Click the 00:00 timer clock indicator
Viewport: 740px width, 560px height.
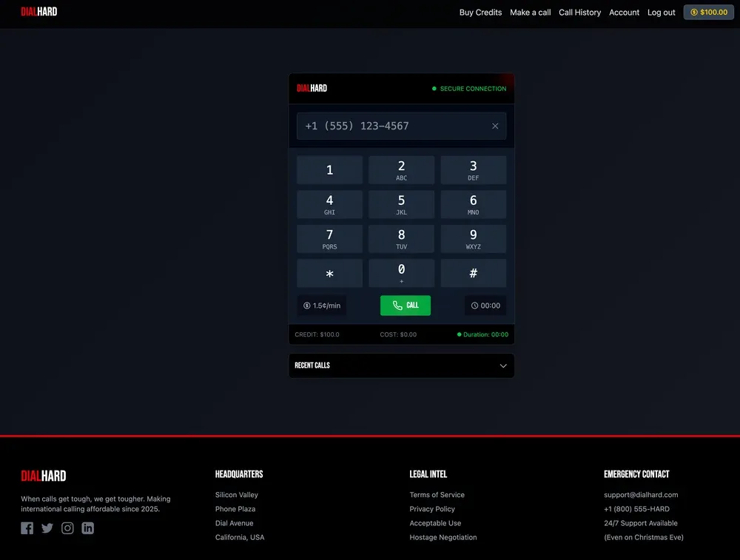485,306
